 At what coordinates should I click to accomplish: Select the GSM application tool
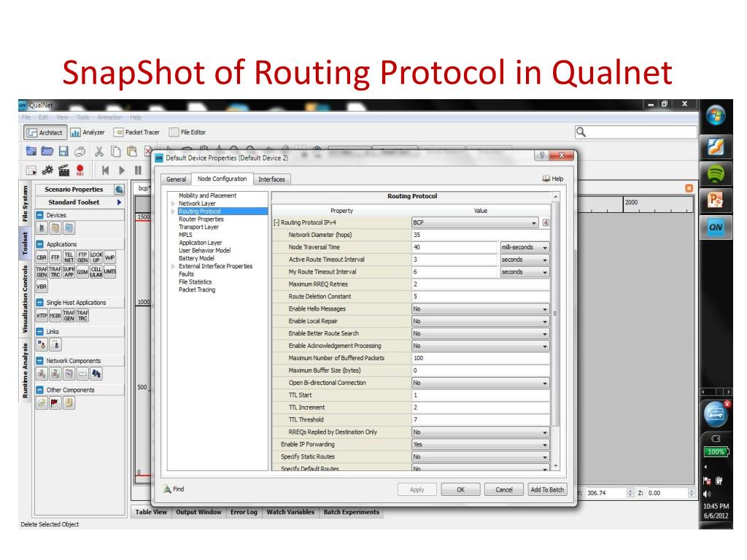pyautogui.click(x=83, y=272)
